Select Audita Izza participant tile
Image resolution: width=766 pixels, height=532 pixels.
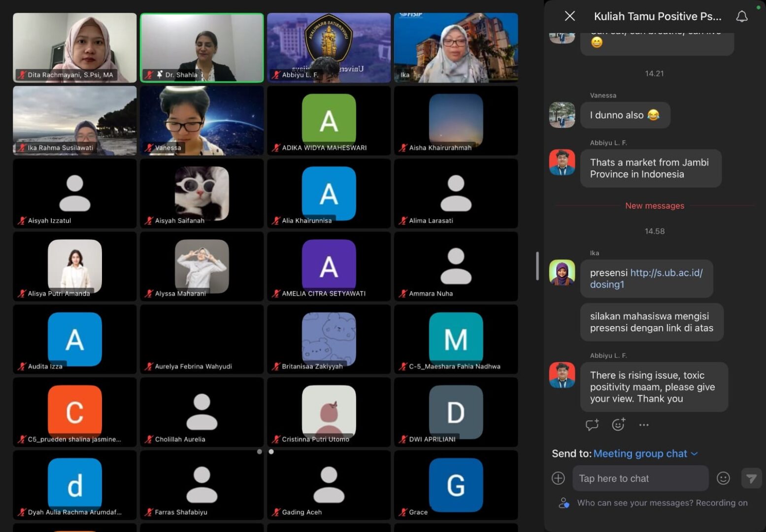pyautogui.click(x=75, y=339)
